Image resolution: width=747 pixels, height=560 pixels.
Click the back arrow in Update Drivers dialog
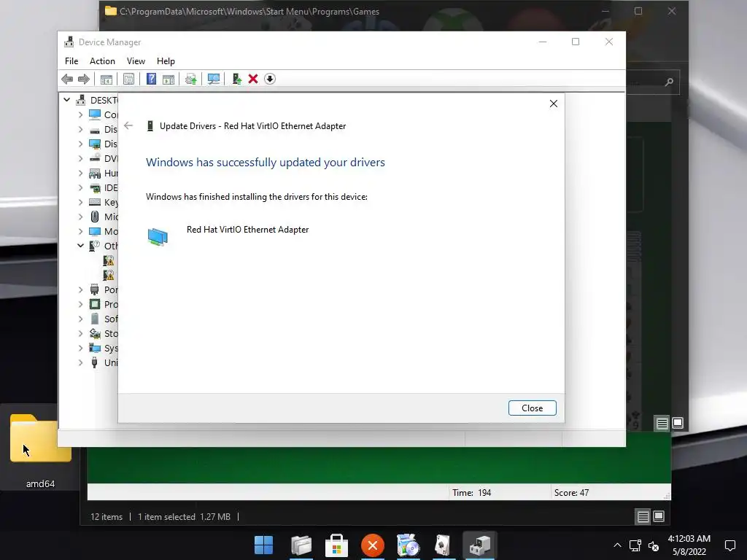128,125
